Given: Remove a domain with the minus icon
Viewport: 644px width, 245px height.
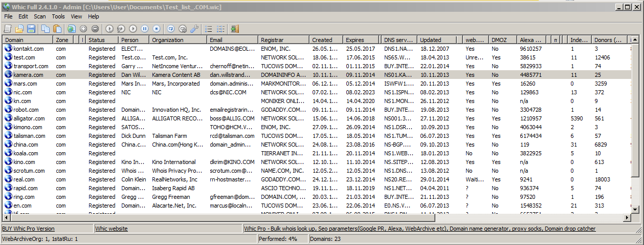Looking at the screenshot, I should tap(95, 29).
